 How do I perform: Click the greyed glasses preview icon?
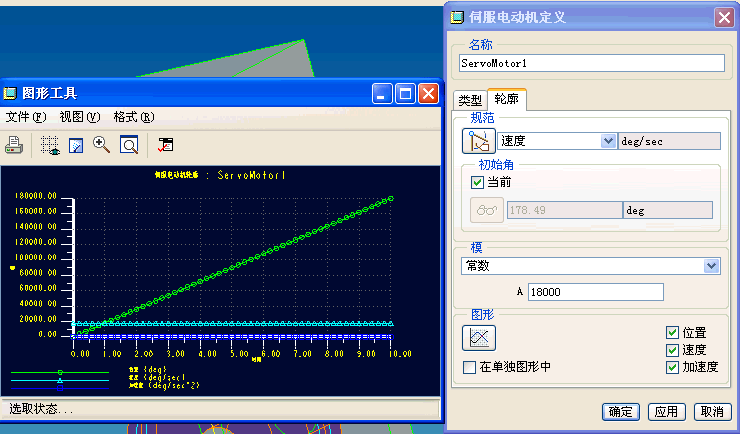(x=487, y=210)
